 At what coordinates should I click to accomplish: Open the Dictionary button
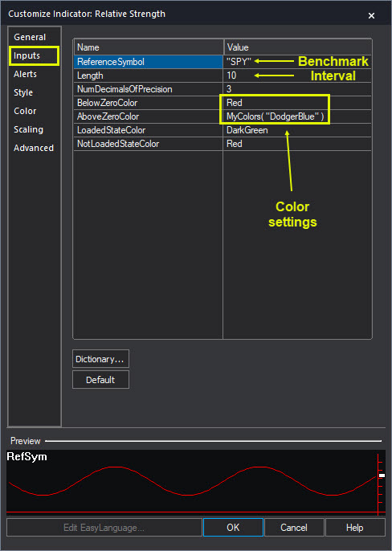coord(100,359)
